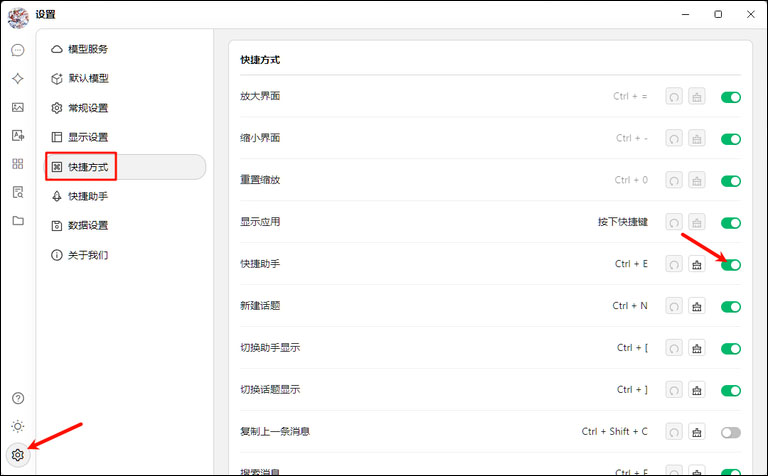Disable the 放大界面 shortcut toggle
The width and height of the screenshot is (768, 476).
(731, 97)
